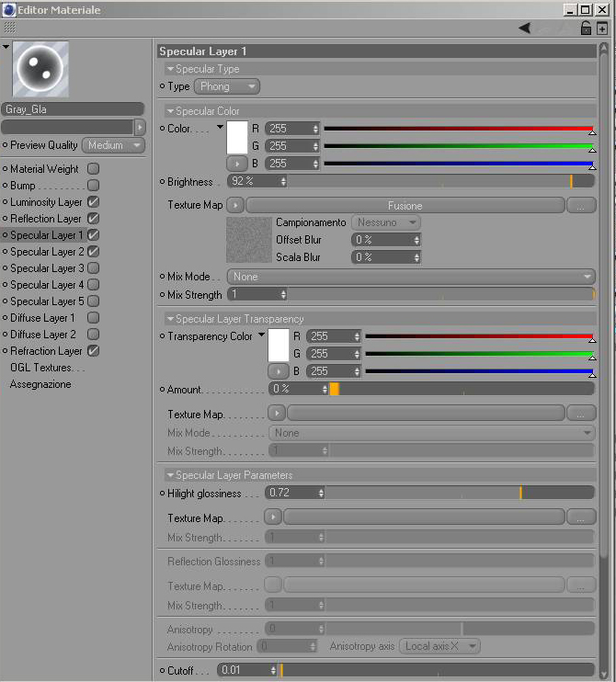
Task: Enable the Specular Layer 3 checkbox
Action: pos(93,268)
